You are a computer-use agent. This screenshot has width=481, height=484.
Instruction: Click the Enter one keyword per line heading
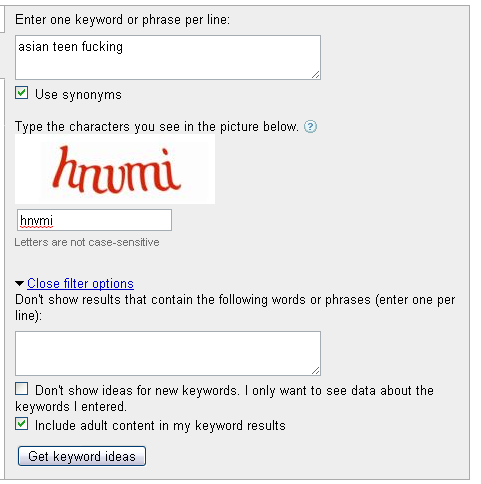click(122, 20)
